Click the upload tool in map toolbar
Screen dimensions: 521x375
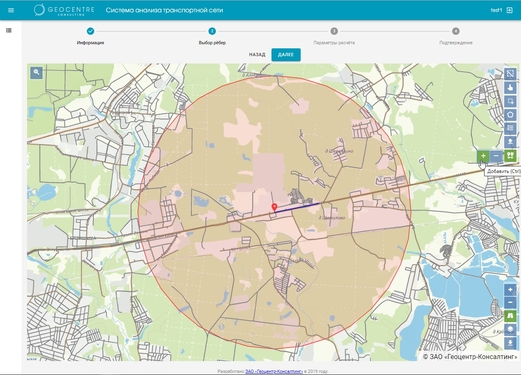[510, 142]
